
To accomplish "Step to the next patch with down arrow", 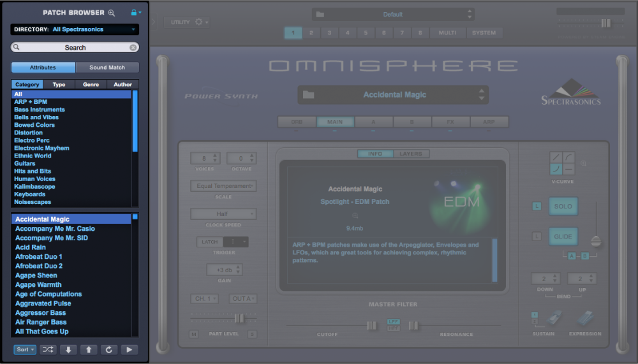I will coord(68,349).
